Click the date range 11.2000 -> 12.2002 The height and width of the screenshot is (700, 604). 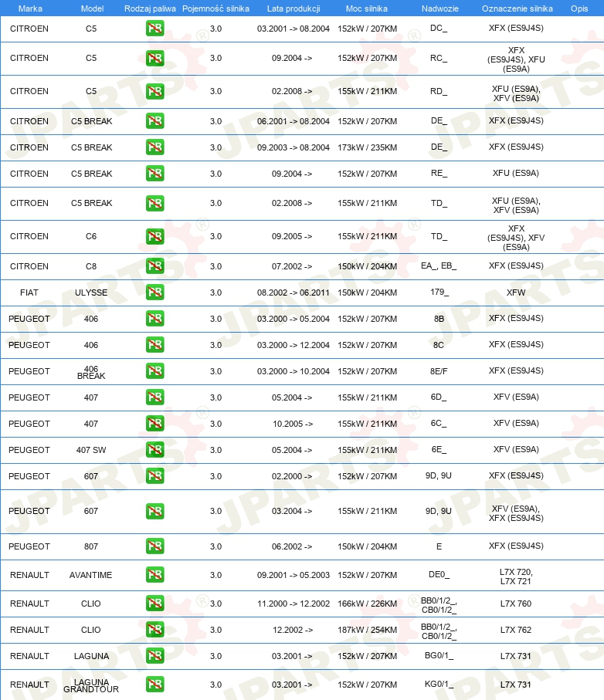293,604
